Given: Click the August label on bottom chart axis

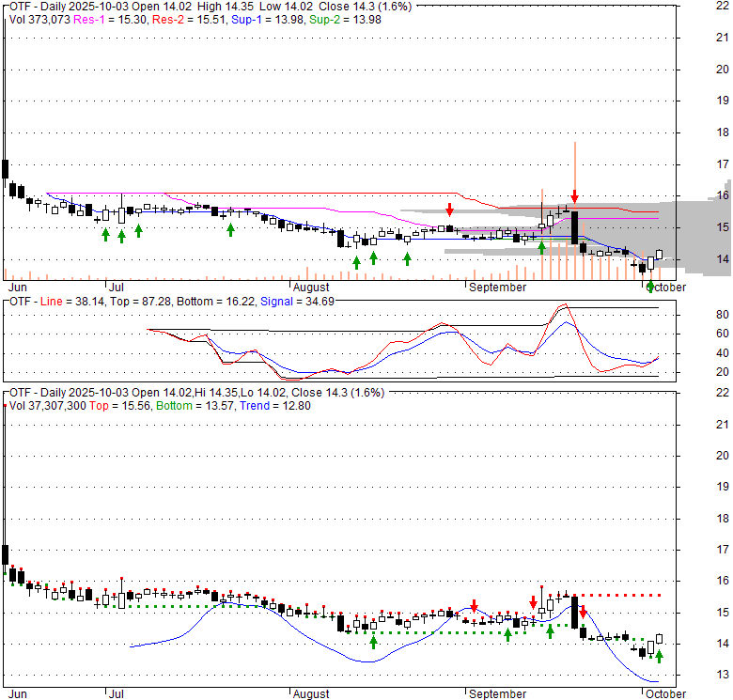Looking at the screenshot, I should (x=311, y=694).
